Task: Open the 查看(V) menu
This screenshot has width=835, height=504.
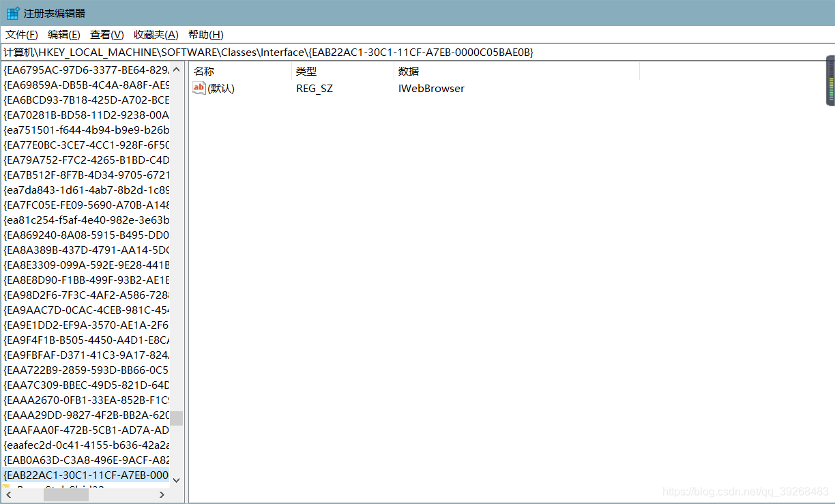Action: (107, 35)
